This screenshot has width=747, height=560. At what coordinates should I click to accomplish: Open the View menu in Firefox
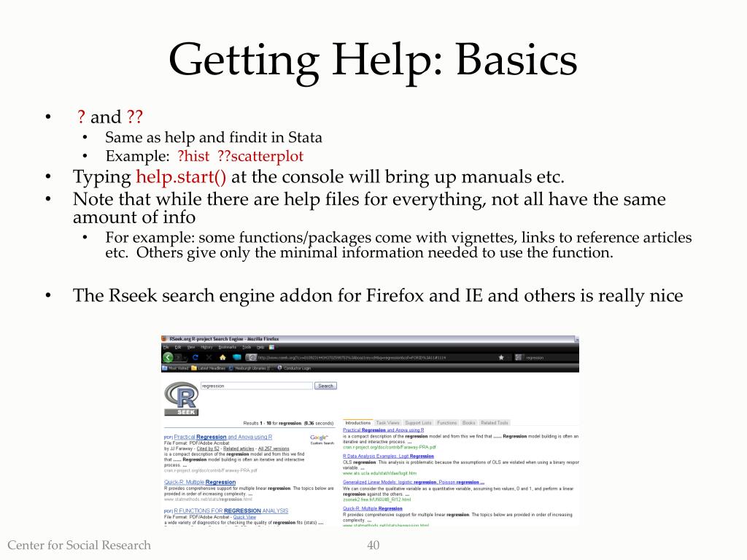(x=191, y=348)
